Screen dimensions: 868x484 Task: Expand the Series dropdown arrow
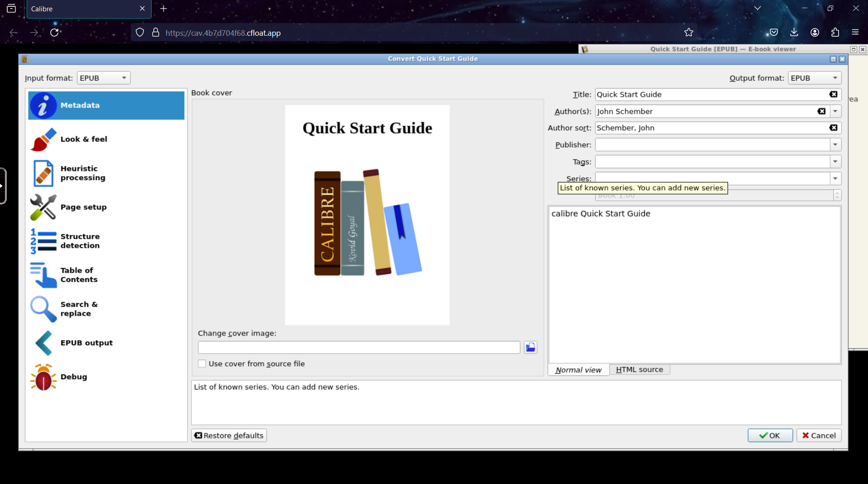coord(835,179)
